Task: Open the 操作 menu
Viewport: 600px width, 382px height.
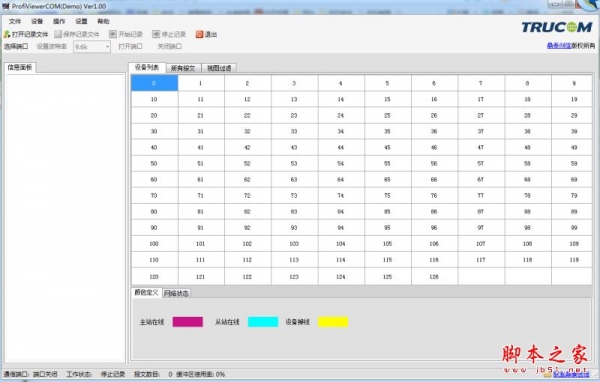Action: pos(59,21)
